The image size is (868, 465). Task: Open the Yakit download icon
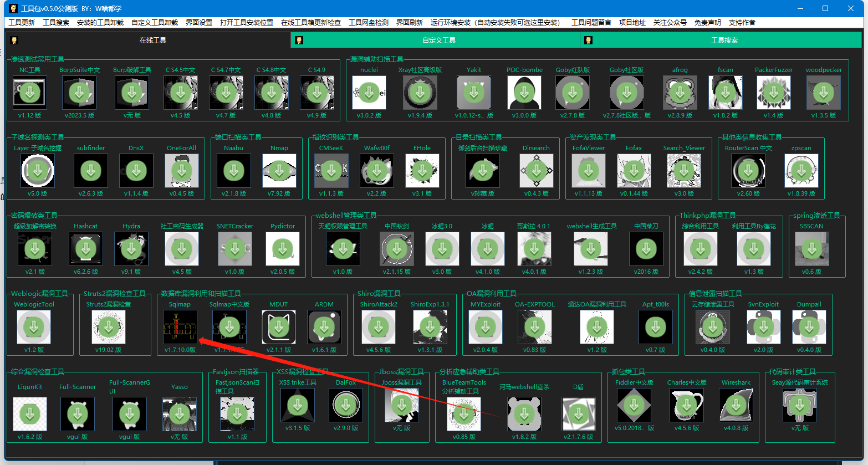(474, 93)
